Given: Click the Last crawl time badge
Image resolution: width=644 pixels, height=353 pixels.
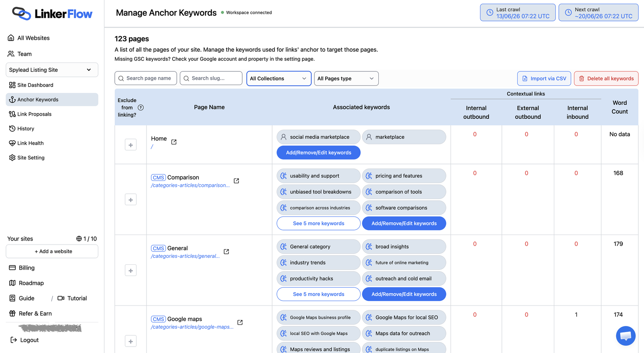Looking at the screenshot, I should click(x=518, y=12).
